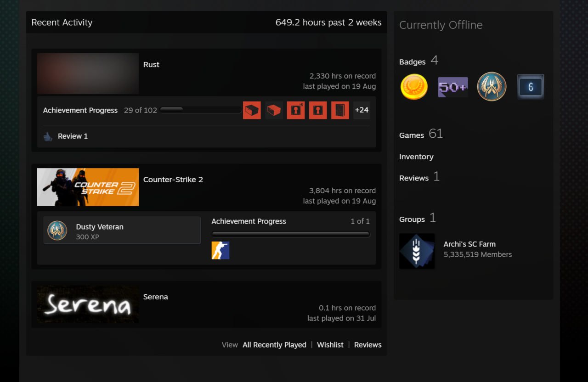View All Recently Played games
This screenshot has height=382, width=588.
point(274,345)
